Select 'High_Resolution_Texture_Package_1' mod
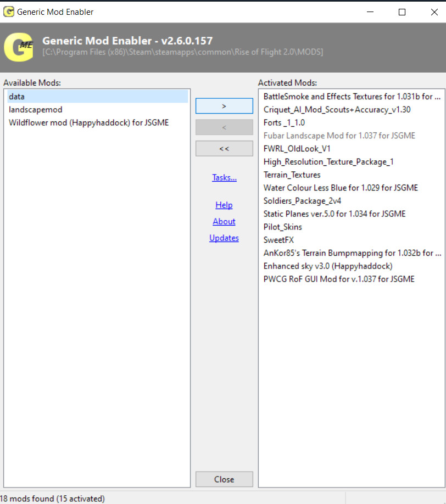Image resolution: width=446 pixels, height=504 pixels. (x=352, y=161)
